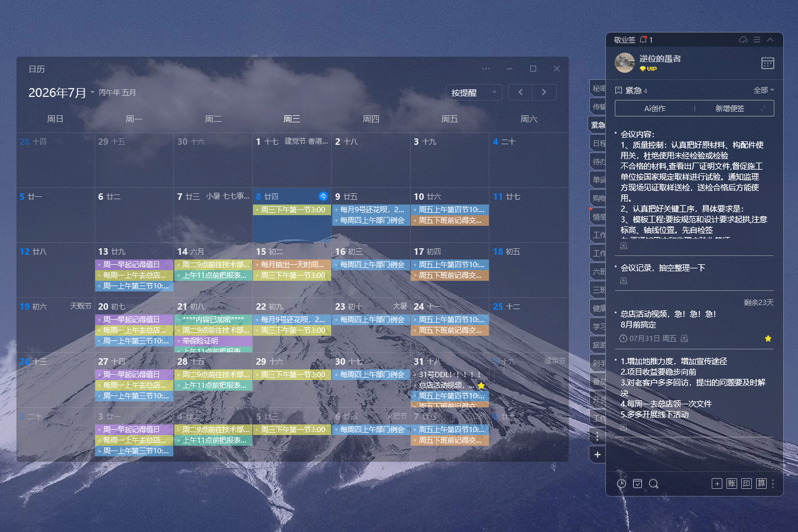
Task: Open the search magnifier in bottom toolbar
Action: [653, 484]
